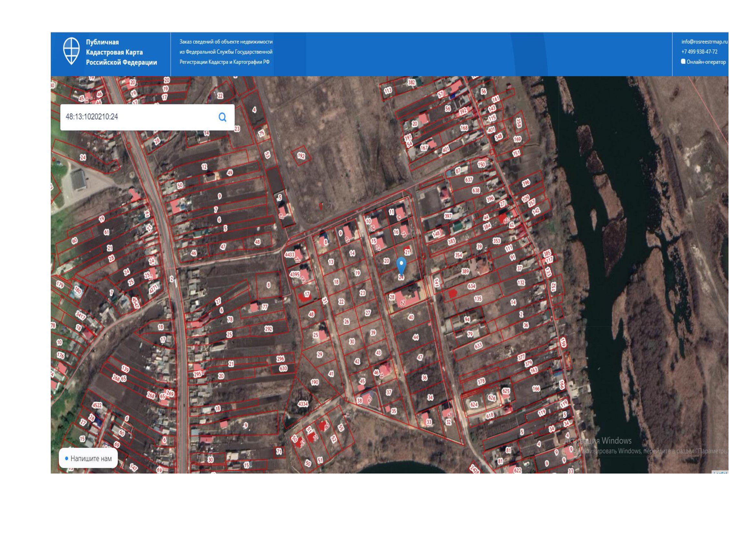Select parcel label 132
Viewport: 756px width, 535px height.
[521, 282]
